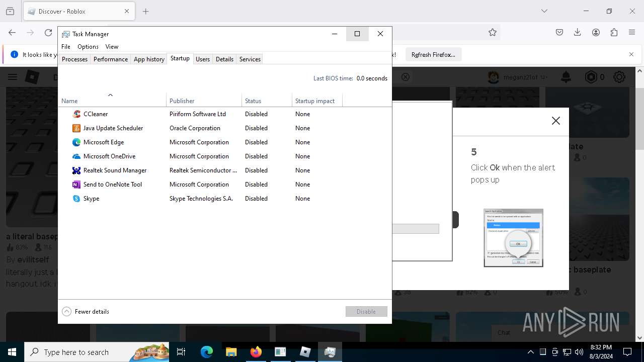Select the Skype startup entry icon
The height and width of the screenshot is (362, 644).
(76, 199)
